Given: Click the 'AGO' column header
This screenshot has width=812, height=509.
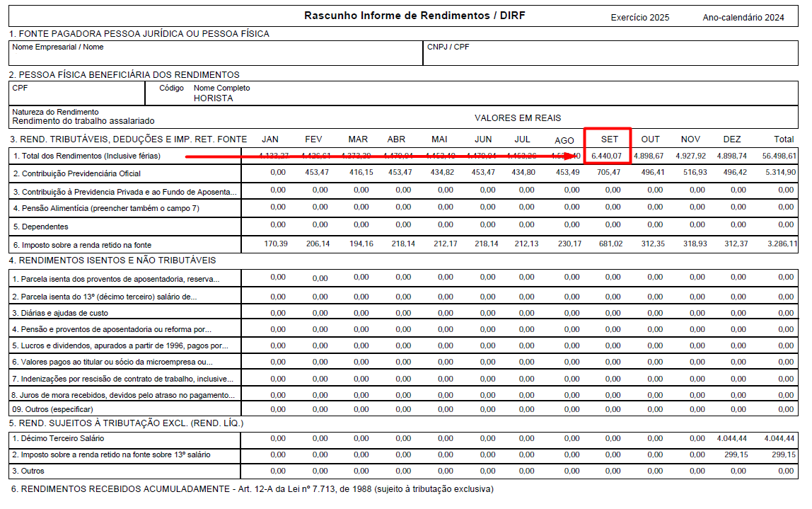Looking at the screenshot, I should tap(564, 140).
